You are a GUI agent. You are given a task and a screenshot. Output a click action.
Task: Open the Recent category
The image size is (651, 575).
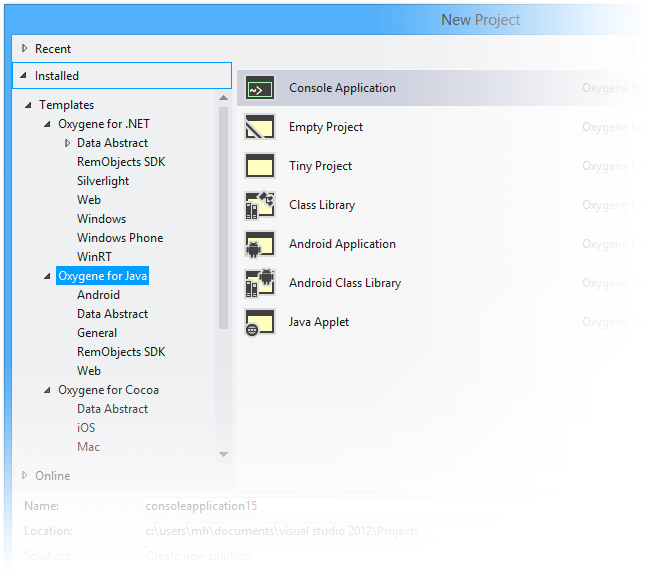[53, 49]
